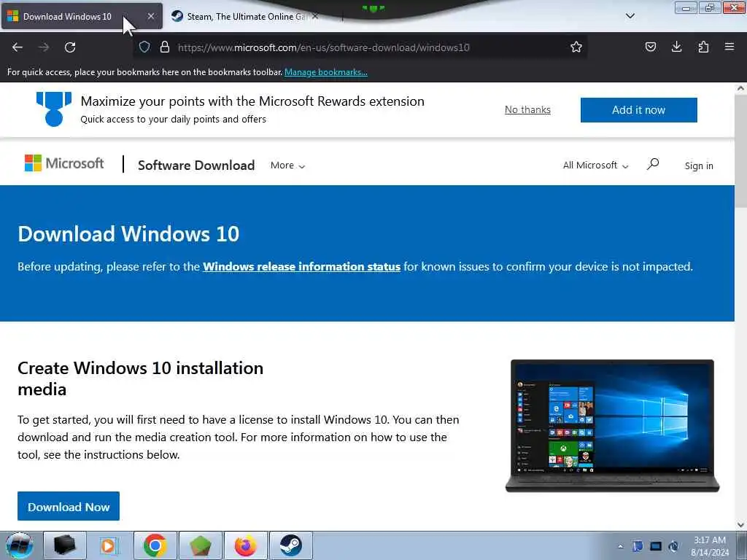Open the Save to Pocket icon
747x560 pixels.
650,47
